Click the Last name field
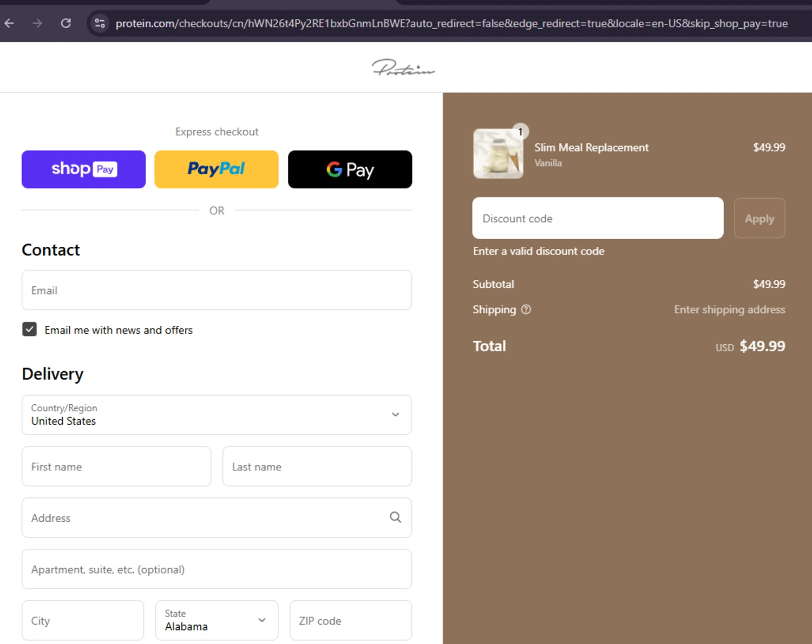The width and height of the screenshot is (812, 644). click(x=317, y=466)
